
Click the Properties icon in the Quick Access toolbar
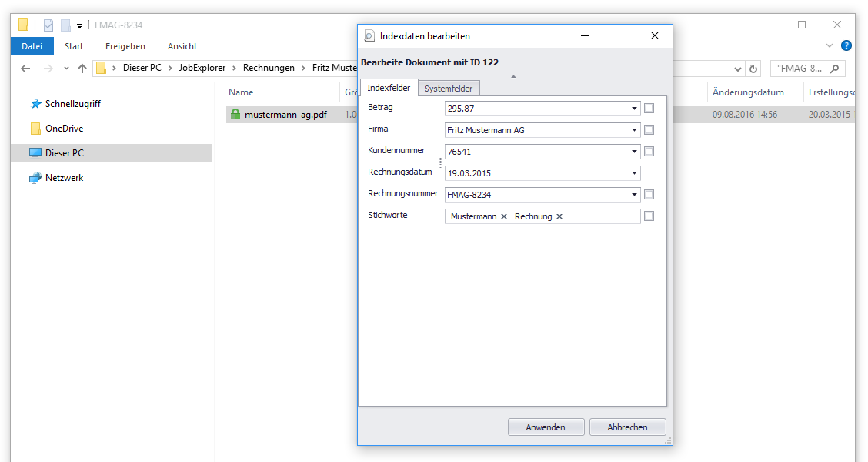click(48, 25)
